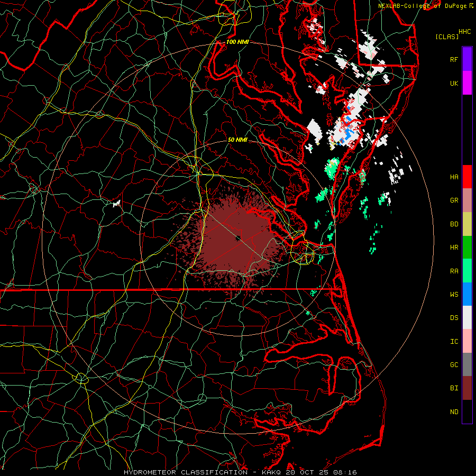Click the GC gray legend swatch
476x476 pixels.
[x=467, y=364]
